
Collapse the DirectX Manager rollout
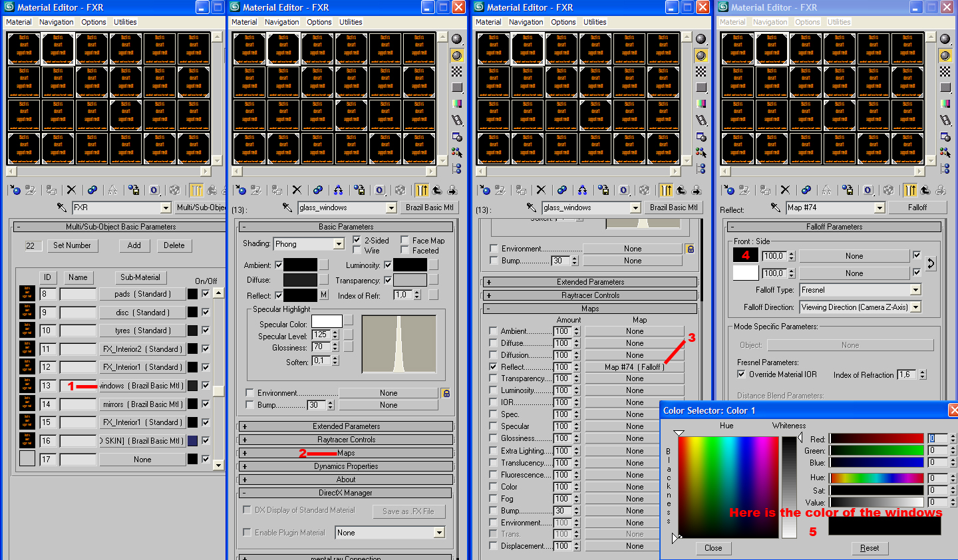(x=345, y=493)
